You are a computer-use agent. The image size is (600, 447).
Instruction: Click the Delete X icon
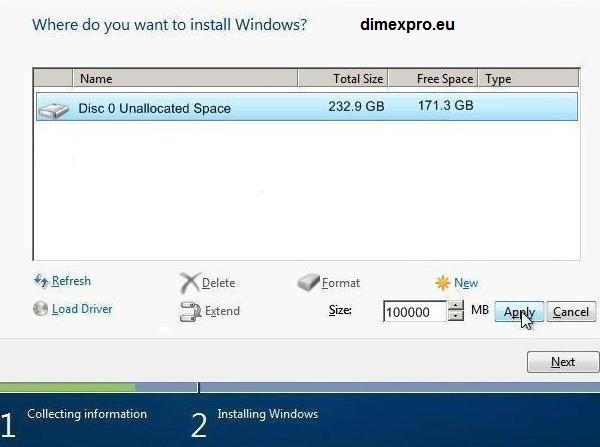coord(190,283)
